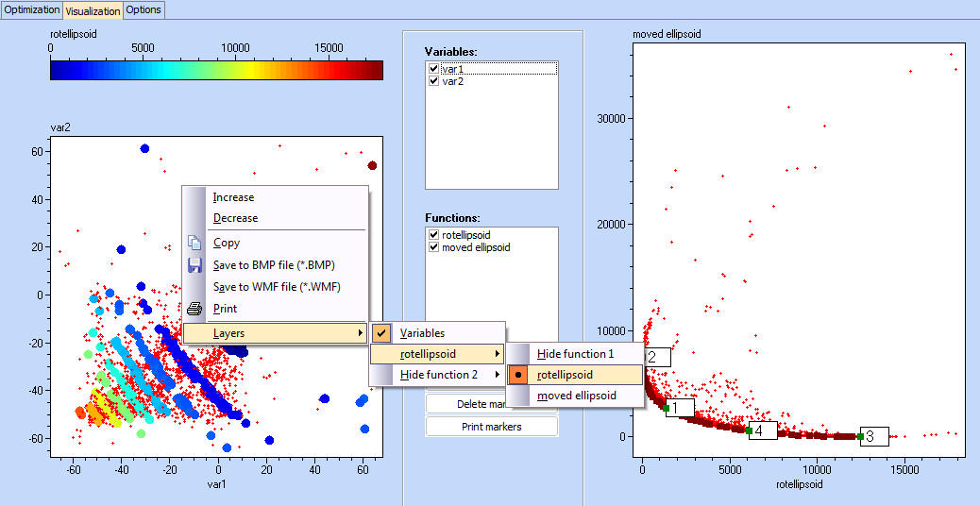Expand the Layers submenu
980x506 pixels.
(x=274, y=333)
